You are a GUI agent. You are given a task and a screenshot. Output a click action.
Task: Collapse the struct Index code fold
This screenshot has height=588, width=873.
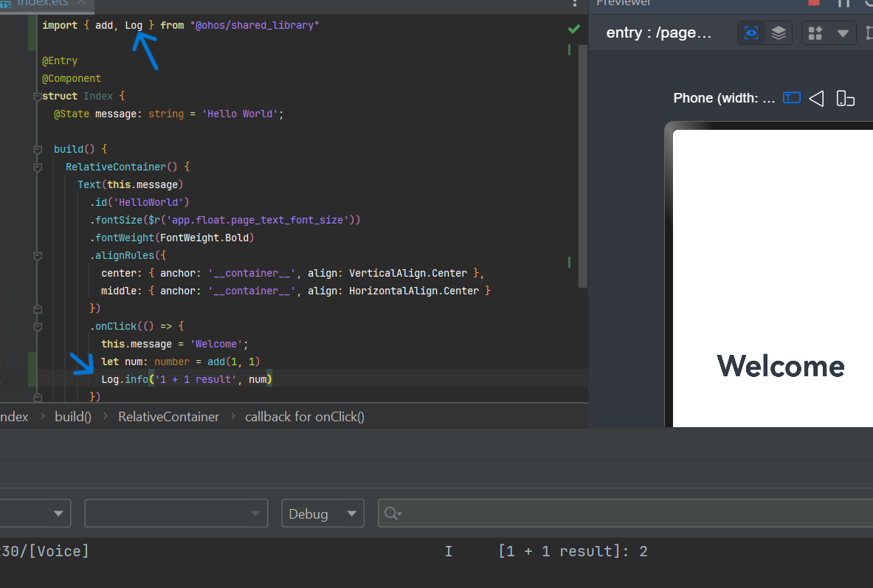(x=37, y=97)
